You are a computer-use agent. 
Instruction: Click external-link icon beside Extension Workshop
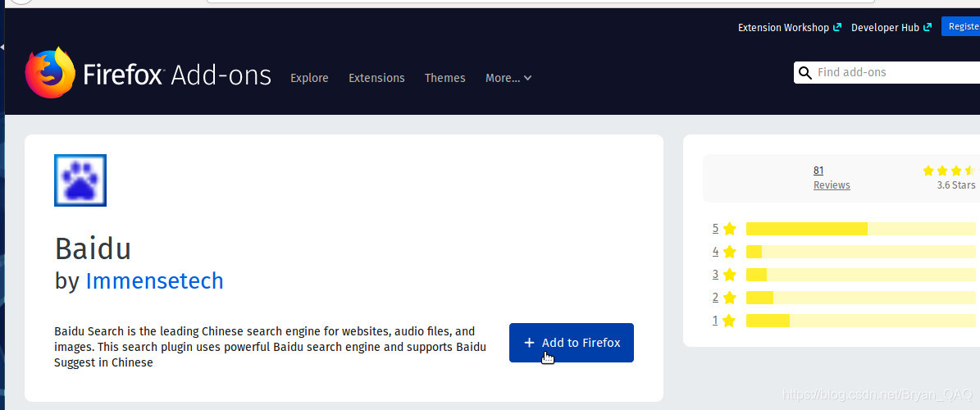pos(837,28)
